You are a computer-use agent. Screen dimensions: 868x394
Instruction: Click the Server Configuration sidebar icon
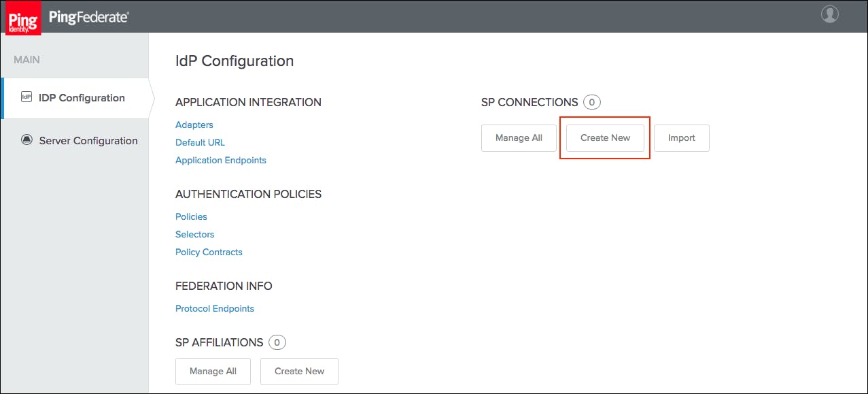pyautogui.click(x=27, y=140)
